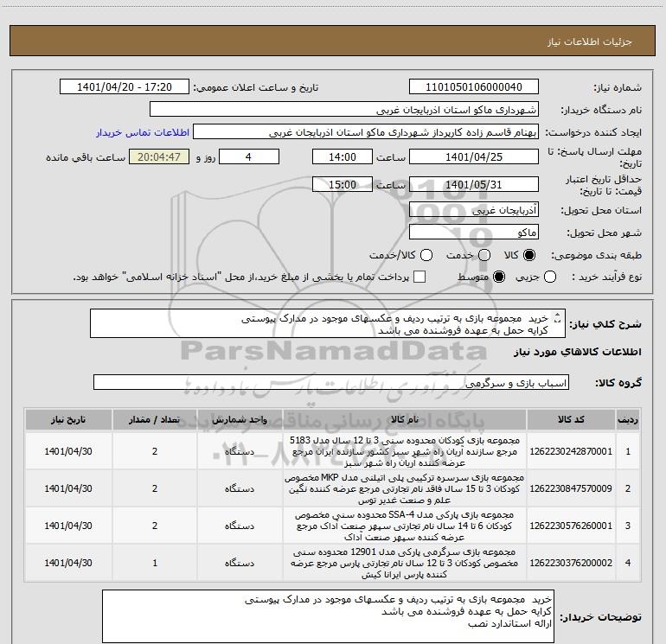Click delivery province field آذربایجان غربی

(x=474, y=209)
